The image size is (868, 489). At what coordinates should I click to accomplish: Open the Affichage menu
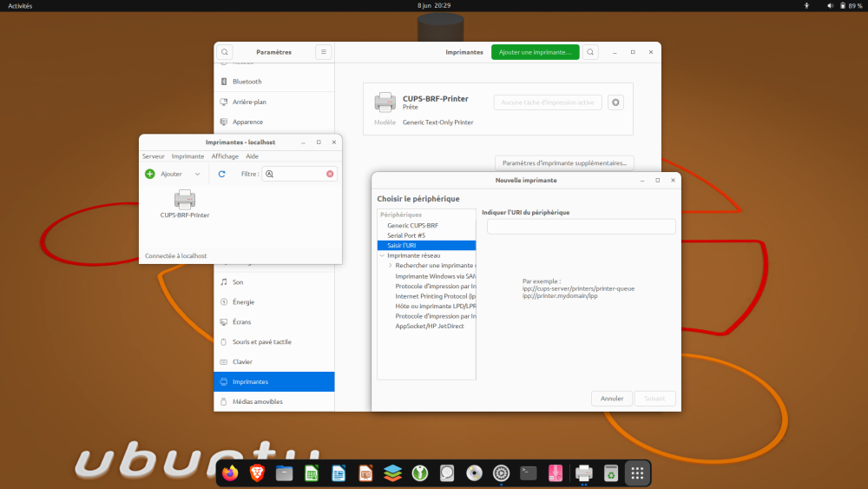point(225,156)
